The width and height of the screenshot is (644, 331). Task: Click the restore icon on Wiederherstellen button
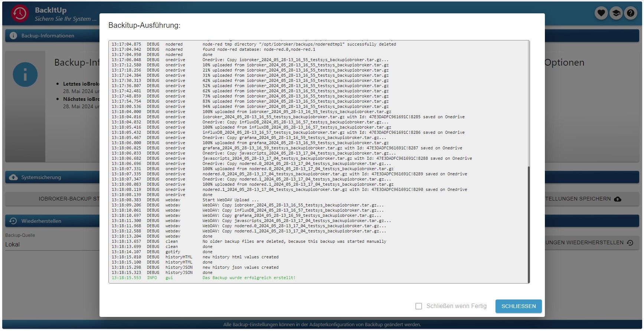click(630, 243)
